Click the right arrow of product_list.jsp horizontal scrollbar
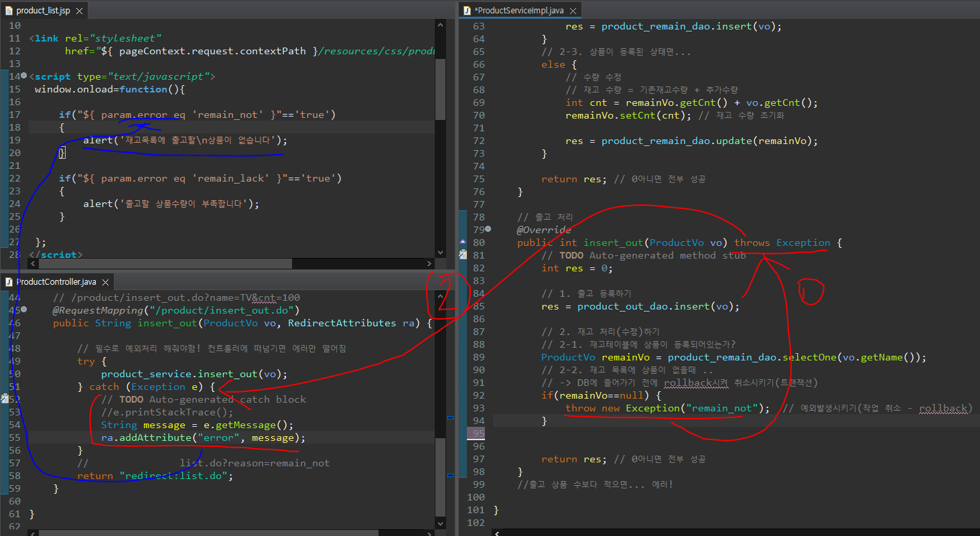Screen dimensions: 980x536 pos(430,263)
